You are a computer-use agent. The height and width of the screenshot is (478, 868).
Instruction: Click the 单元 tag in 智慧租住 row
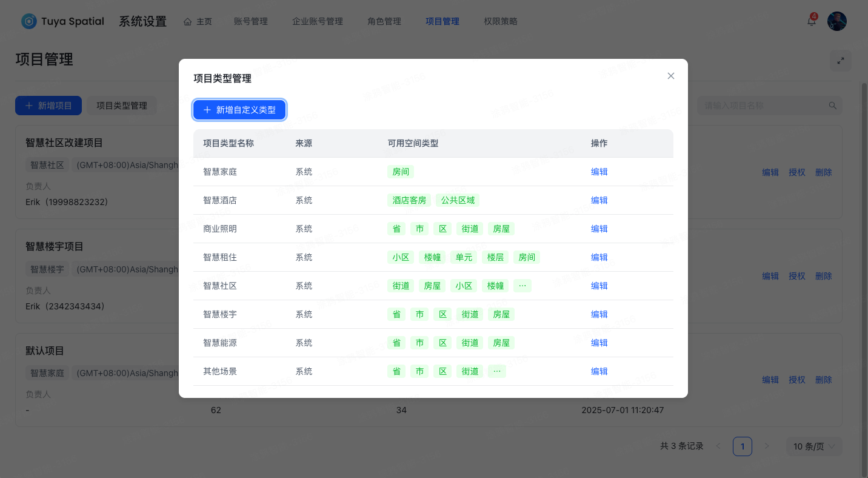pyautogui.click(x=464, y=257)
